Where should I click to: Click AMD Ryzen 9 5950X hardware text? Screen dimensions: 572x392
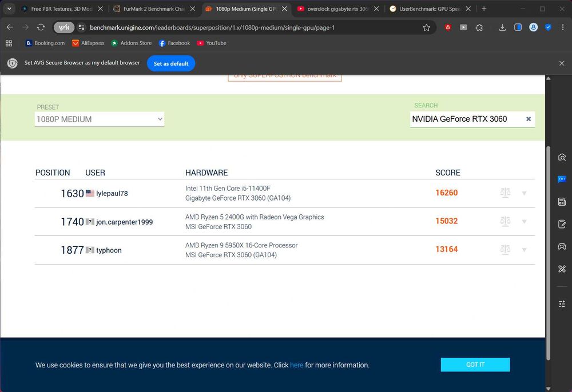pos(241,245)
